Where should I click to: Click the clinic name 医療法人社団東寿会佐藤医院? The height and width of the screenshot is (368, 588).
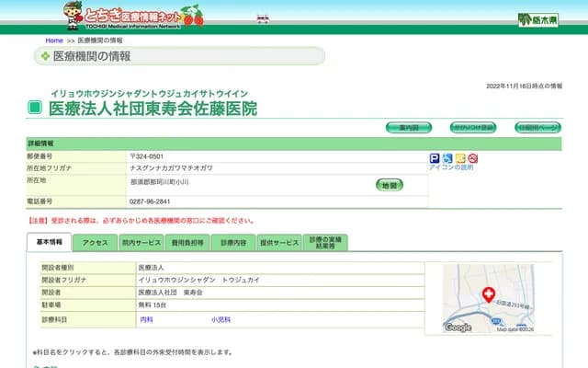pyautogui.click(x=153, y=109)
